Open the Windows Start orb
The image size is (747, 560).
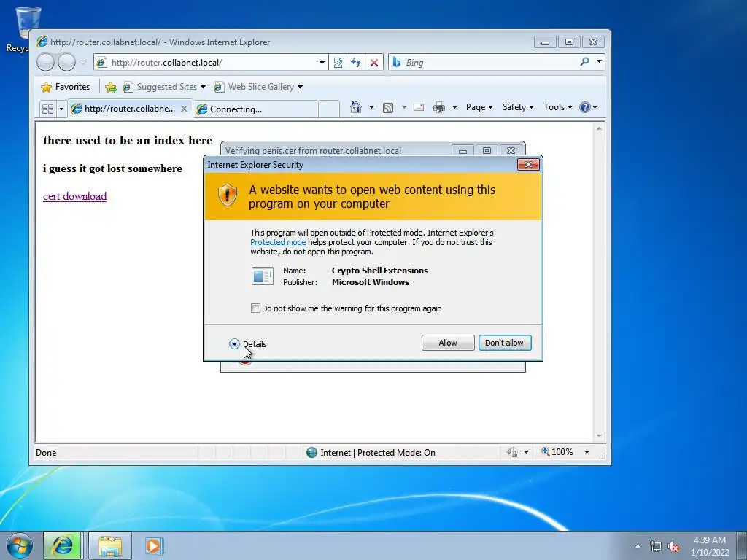(x=20, y=545)
